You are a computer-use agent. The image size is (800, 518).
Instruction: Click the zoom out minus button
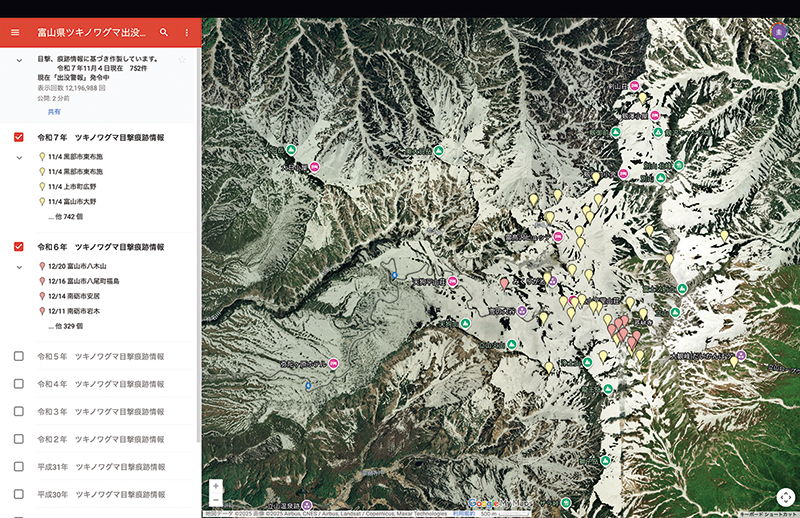(x=216, y=500)
